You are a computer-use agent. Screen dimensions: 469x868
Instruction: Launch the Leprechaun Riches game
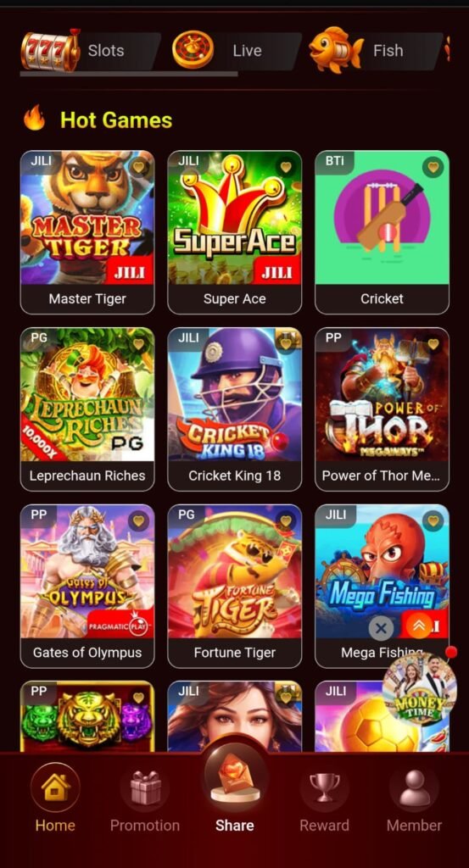[x=87, y=409]
